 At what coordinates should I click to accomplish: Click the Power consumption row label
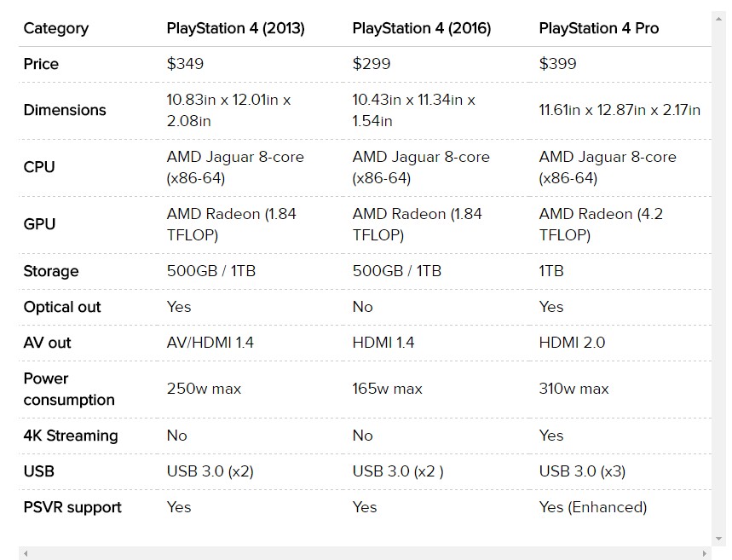[69, 389]
